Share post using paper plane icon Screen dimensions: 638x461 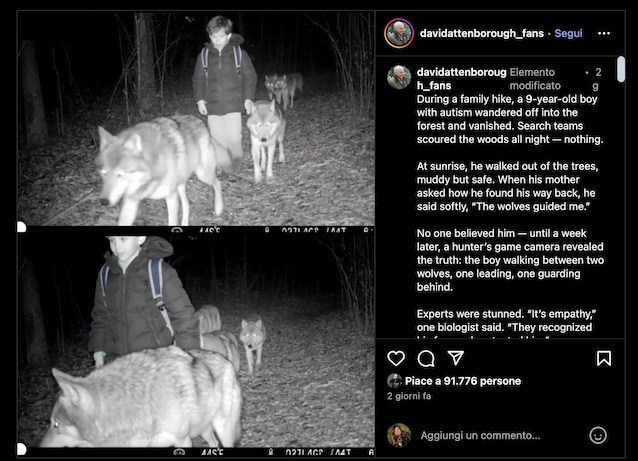pos(456,358)
